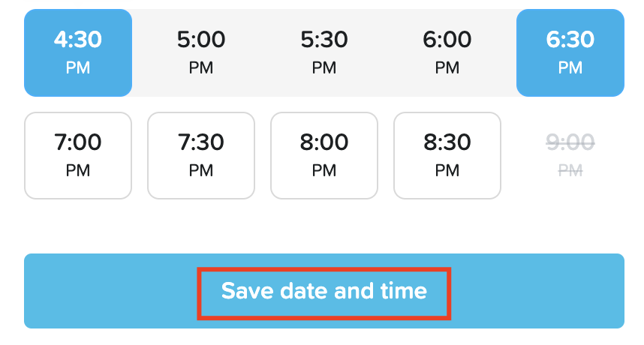This screenshot has width=644, height=345.
Task: Click the 6:30 PM time slot
Action: (570, 52)
